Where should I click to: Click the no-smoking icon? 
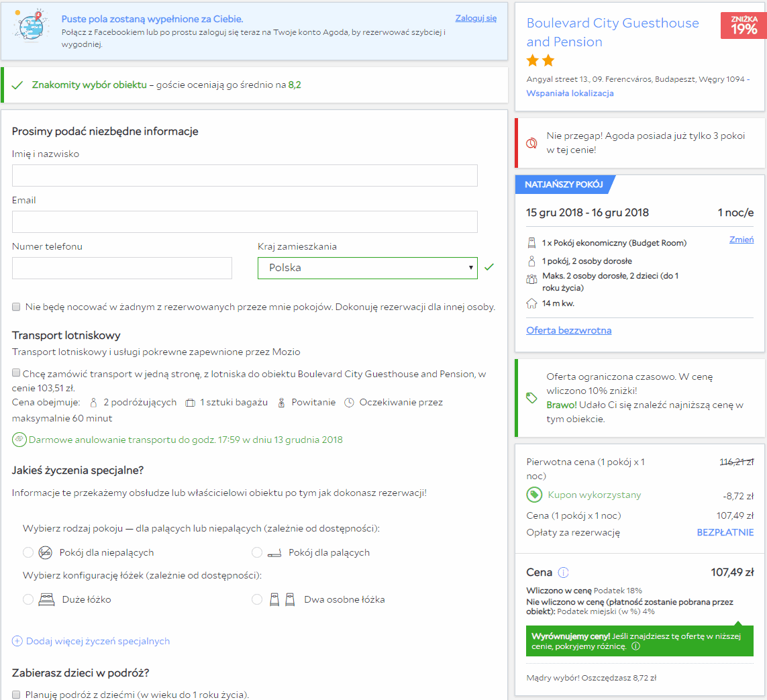(46, 553)
